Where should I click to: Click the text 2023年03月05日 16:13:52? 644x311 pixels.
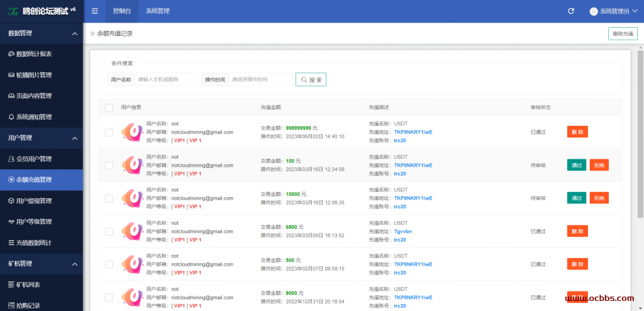(x=315, y=235)
